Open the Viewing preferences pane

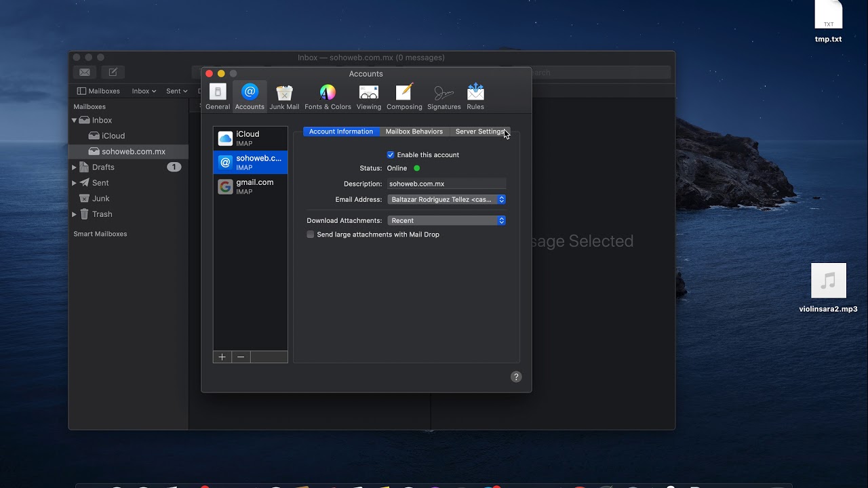[369, 96]
